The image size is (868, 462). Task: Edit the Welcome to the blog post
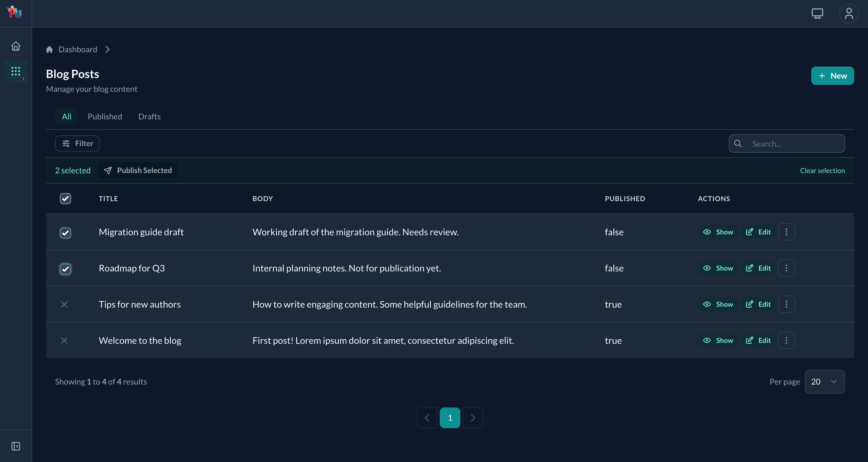(x=758, y=340)
